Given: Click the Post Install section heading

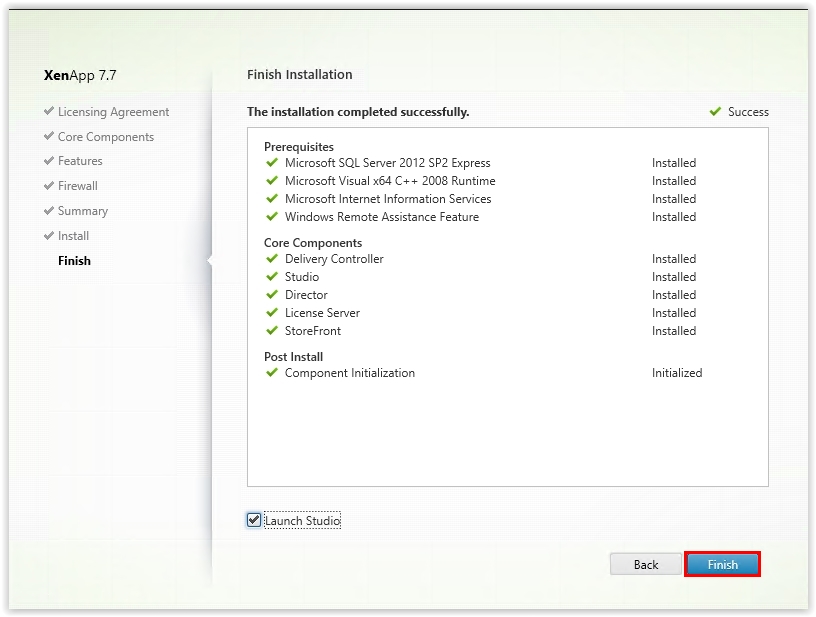Looking at the screenshot, I should pyautogui.click(x=294, y=357).
